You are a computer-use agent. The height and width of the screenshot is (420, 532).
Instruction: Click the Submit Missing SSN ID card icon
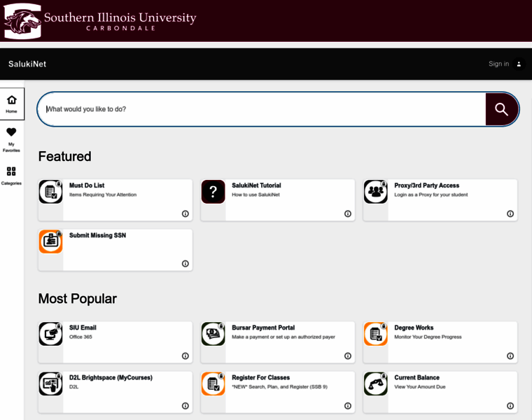click(x=50, y=241)
